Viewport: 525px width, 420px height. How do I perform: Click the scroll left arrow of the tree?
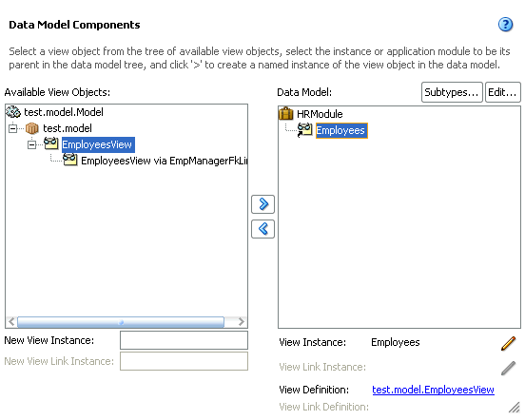11,322
